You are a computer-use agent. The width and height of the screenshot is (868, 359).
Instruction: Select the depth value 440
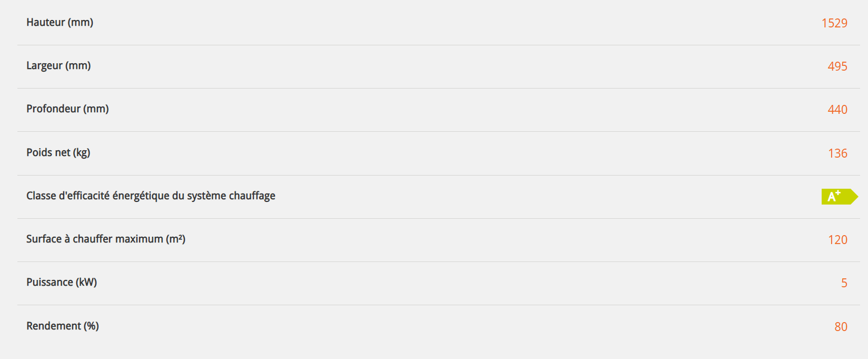(837, 110)
